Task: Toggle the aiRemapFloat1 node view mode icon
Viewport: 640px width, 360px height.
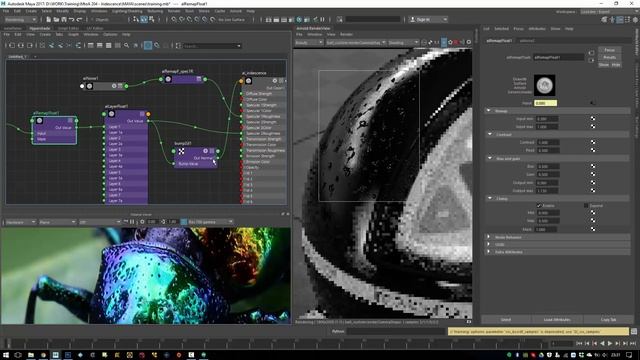Action: (x=70, y=120)
